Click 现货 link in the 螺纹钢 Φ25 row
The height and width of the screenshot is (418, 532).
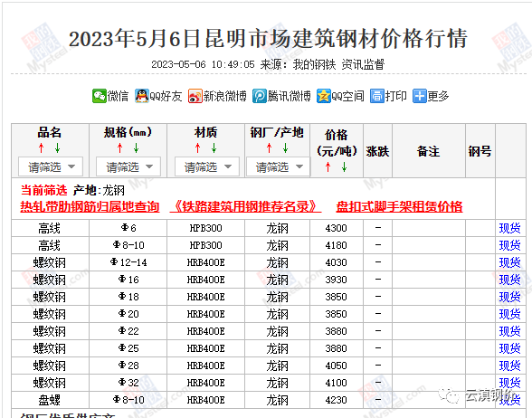[x=509, y=348]
